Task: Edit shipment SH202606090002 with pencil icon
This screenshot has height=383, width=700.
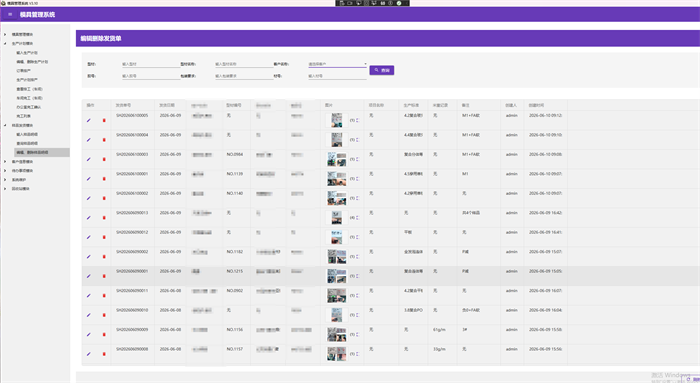Action: (88, 257)
